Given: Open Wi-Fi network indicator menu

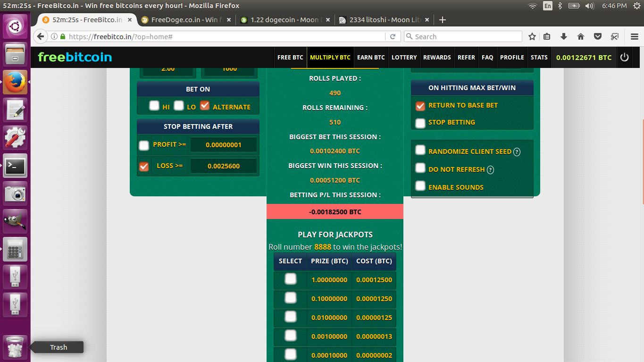Looking at the screenshot, I should click(x=533, y=6).
